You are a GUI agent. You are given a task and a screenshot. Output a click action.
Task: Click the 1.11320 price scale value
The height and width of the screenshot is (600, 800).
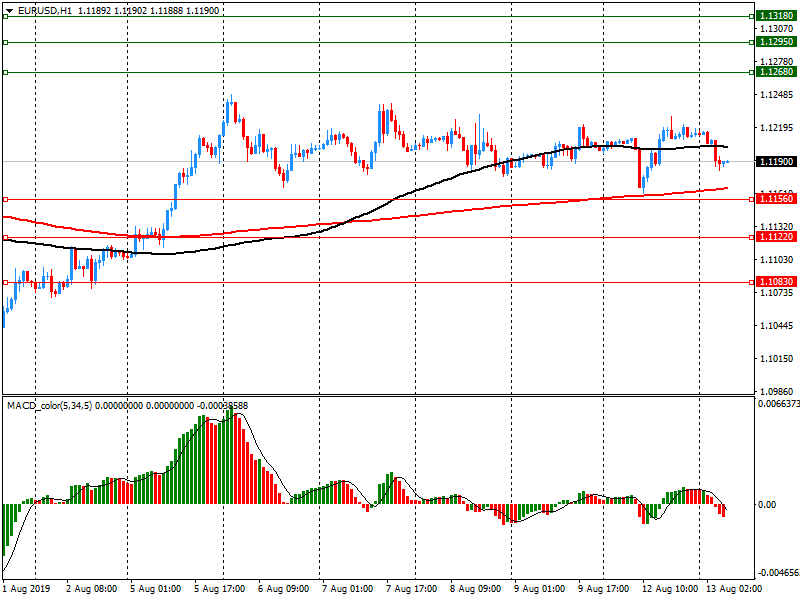click(777, 227)
